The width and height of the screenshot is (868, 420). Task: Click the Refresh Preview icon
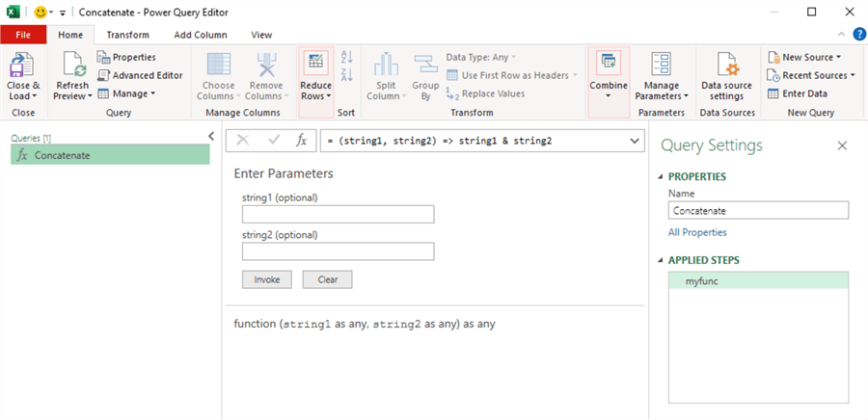(73, 66)
